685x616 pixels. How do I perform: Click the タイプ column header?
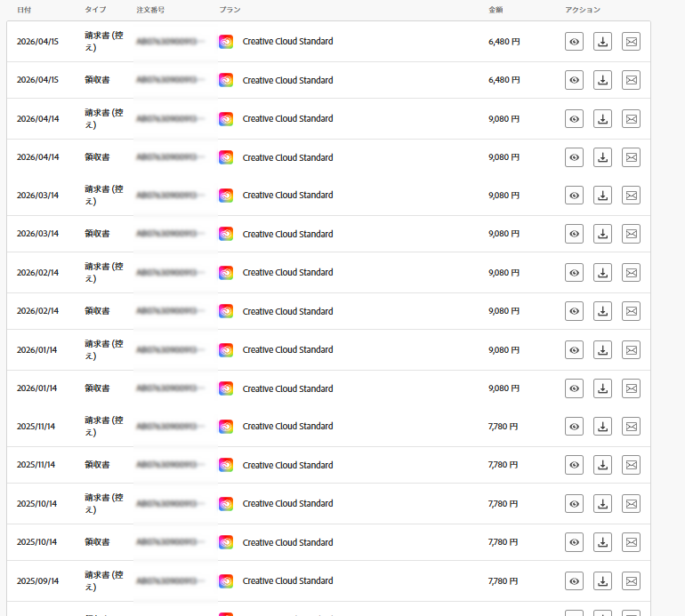[x=95, y=10]
